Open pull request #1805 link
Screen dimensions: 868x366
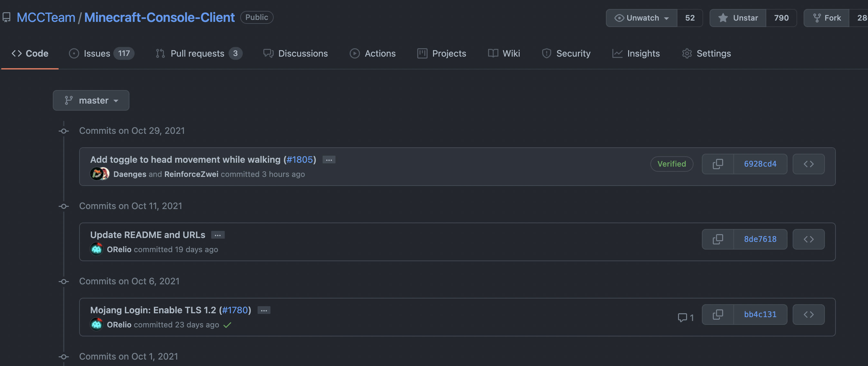[299, 160]
